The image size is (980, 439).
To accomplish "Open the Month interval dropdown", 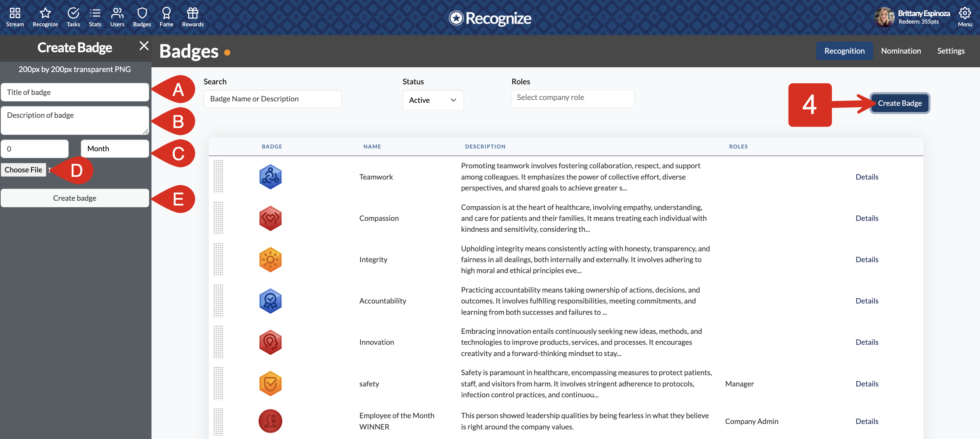I will tap(115, 148).
